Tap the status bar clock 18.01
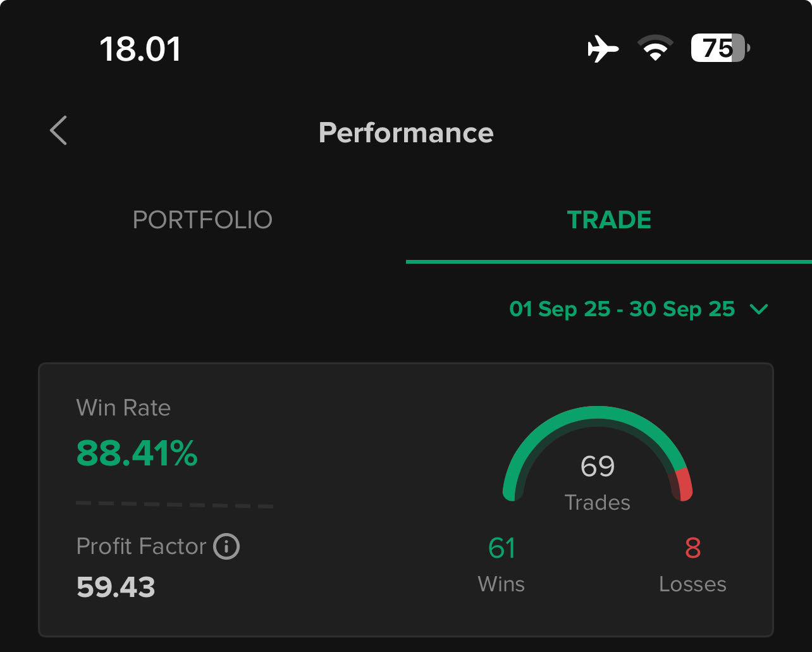812x652 pixels. point(140,49)
